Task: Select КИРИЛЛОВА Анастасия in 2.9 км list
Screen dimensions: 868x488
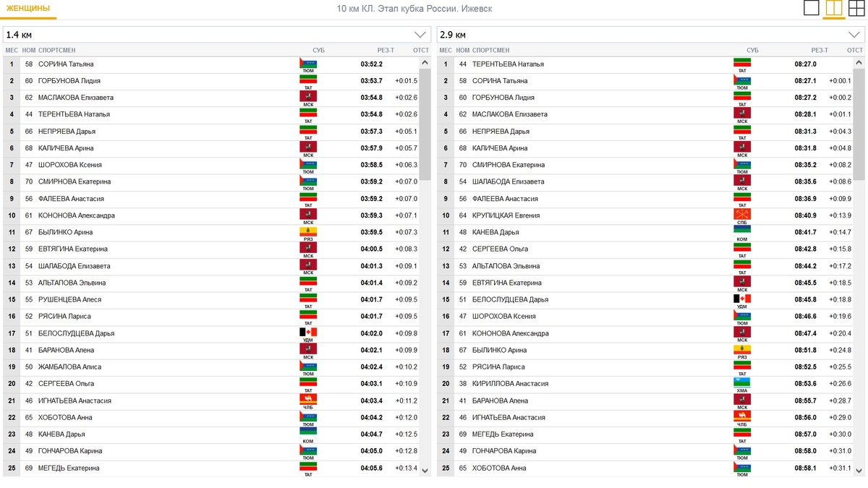Action: tap(510, 384)
